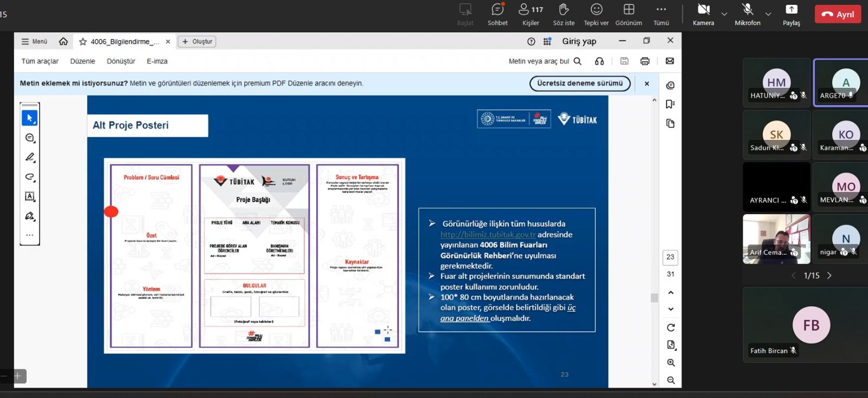Image resolution: width=868 pixels, height=398 pixels.
Task: Open the Sohbet chat panel
Action: click(497, 15)
